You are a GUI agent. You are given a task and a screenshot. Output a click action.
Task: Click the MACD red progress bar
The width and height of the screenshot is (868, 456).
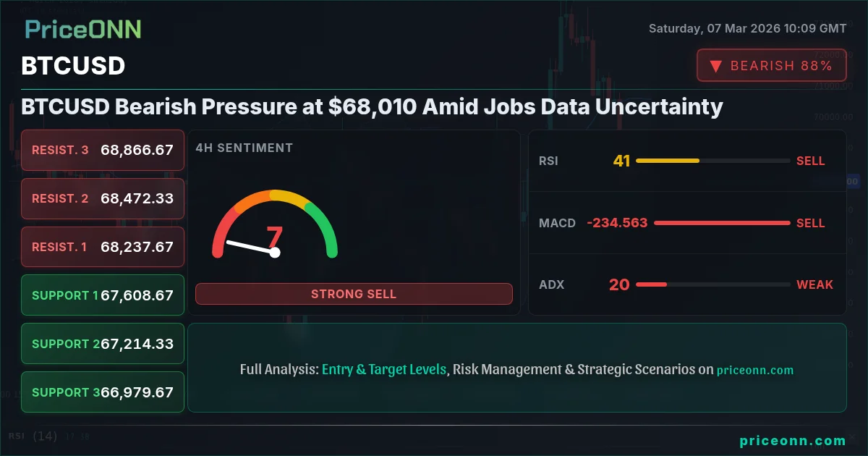click(x=722, y=223)
